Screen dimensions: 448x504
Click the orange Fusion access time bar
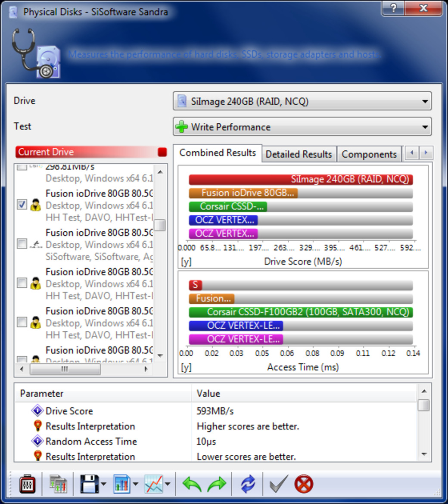212,299
